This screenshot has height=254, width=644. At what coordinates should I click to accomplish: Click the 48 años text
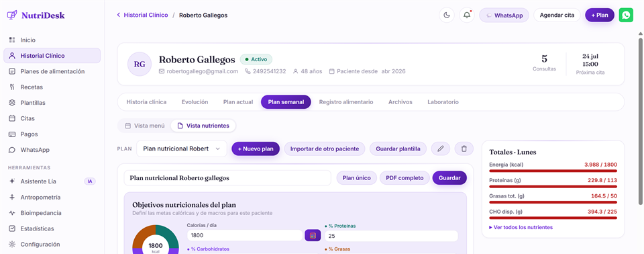pos(308,71)
